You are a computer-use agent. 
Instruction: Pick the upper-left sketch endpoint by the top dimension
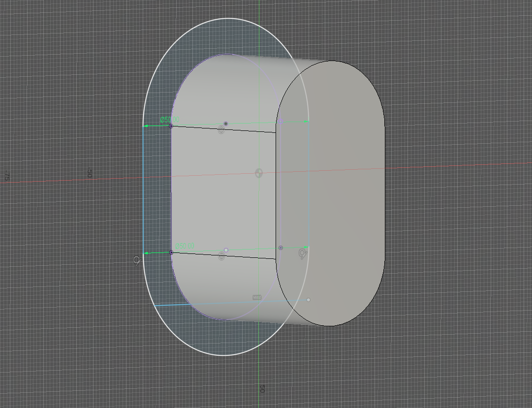pyautogui.click(x=171, y=126)
